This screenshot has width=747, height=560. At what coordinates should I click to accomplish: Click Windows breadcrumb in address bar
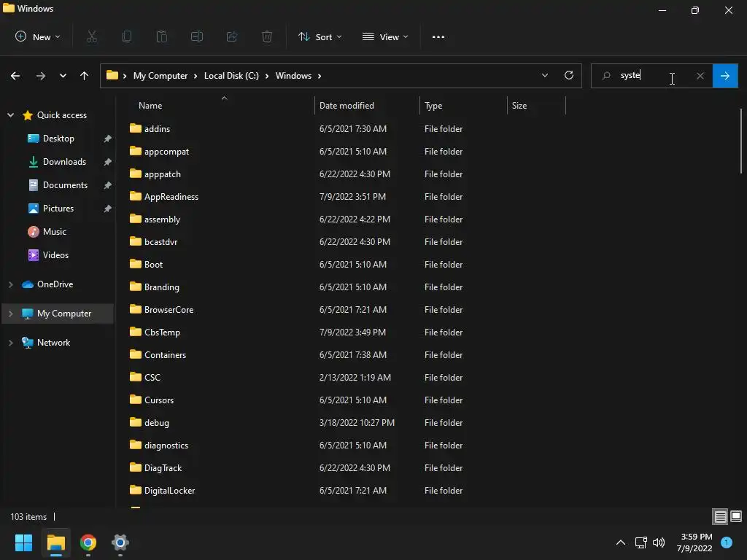(293, 76)
